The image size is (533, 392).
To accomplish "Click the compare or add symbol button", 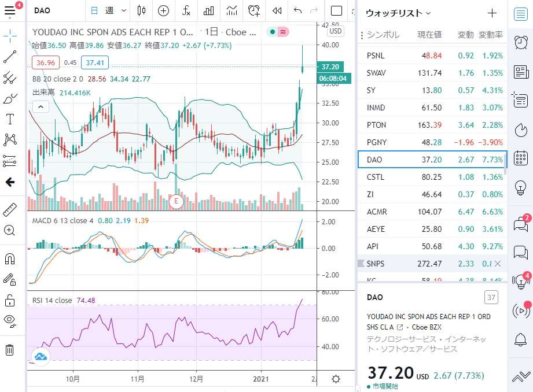I will (x=164, y=10).
